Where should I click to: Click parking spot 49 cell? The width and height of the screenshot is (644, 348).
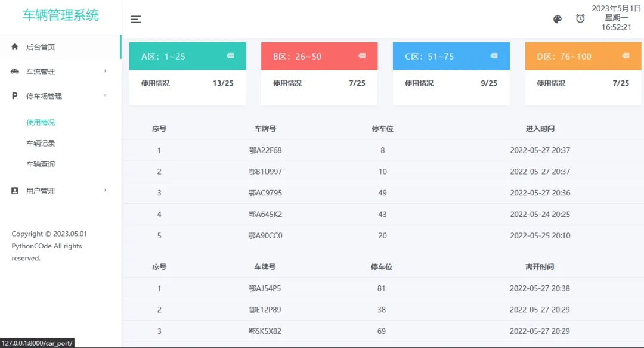(x=382, y=193)
